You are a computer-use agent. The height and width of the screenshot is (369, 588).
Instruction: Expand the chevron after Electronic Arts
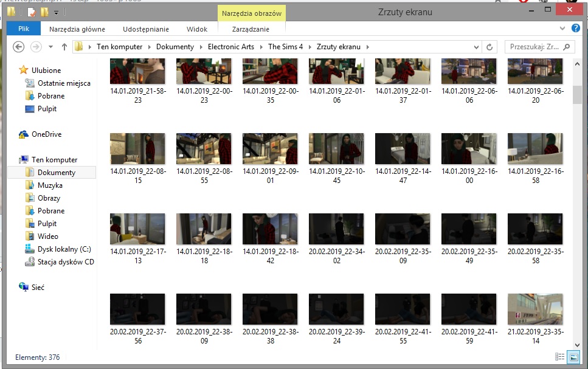[261, 47]
